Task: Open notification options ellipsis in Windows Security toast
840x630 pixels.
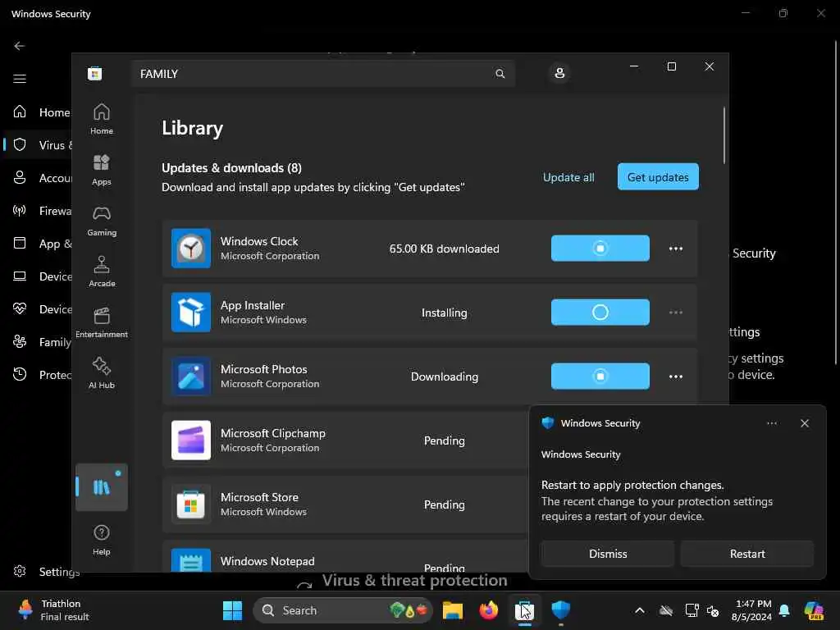Action: click(771, 423)
